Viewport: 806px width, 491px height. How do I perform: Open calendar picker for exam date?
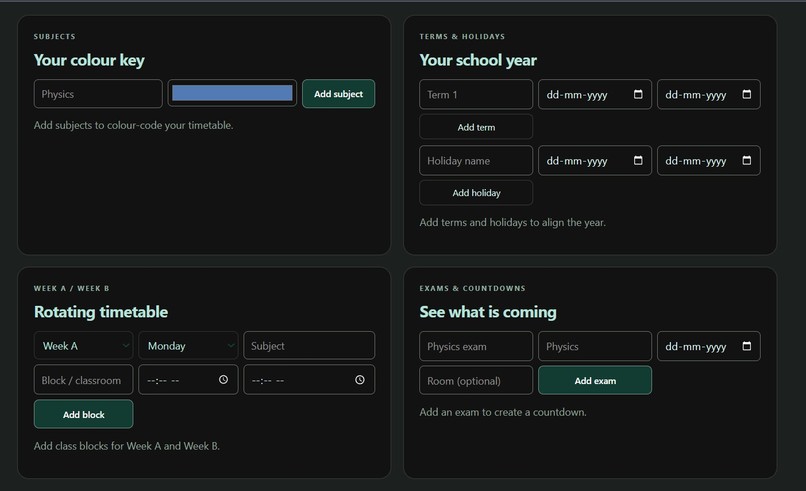(746, 346)
